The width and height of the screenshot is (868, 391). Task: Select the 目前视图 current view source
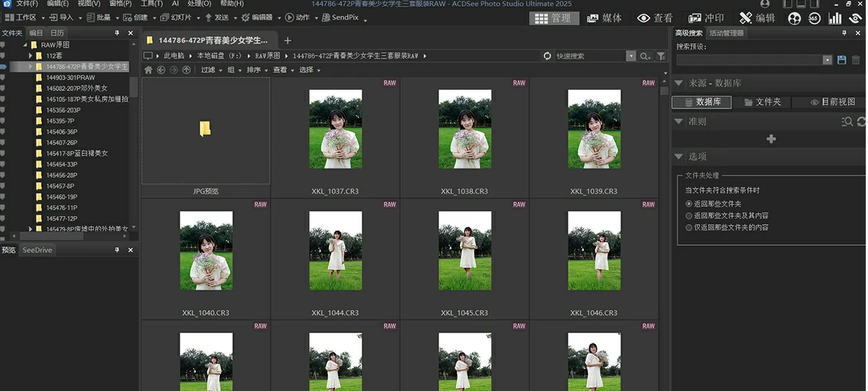(x=833, y=102)
